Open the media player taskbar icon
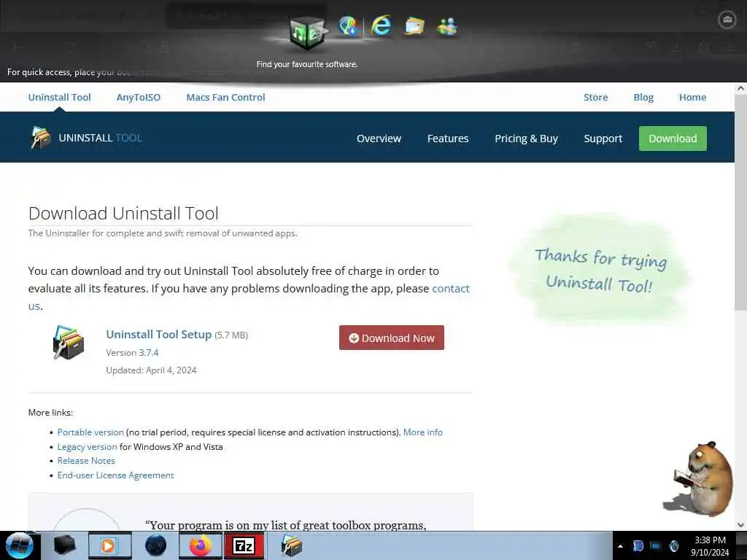 coord(109,545)
